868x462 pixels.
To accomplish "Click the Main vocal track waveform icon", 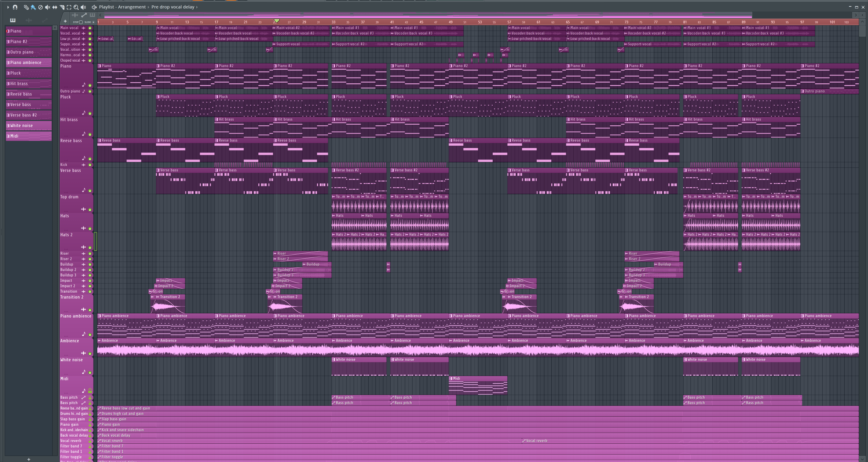I will click(x=83, y=28).
